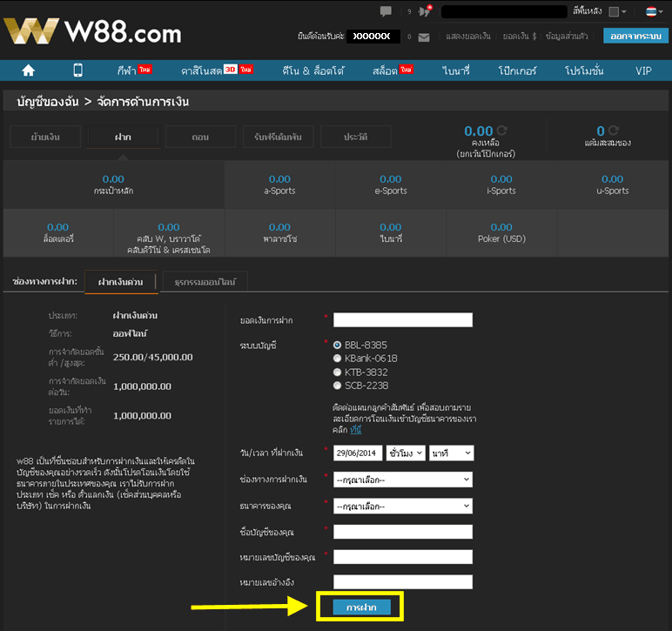
Task: Click the กระเป๋าหลัก main wallet balance
Action: click(x=113, y=185)
